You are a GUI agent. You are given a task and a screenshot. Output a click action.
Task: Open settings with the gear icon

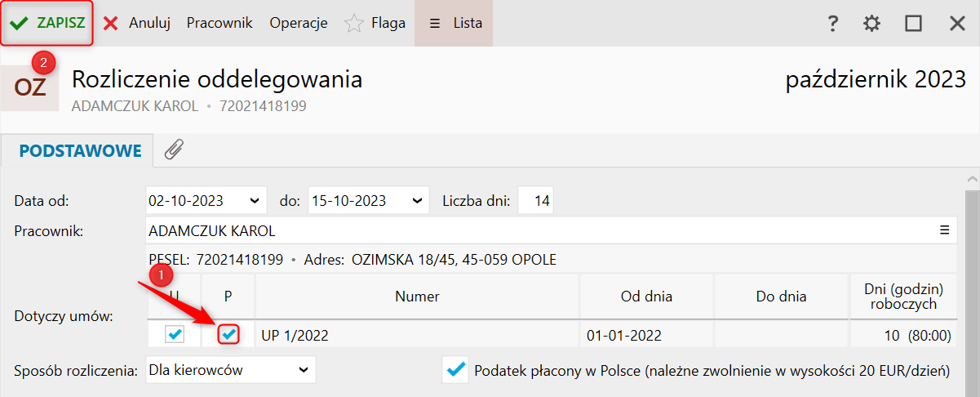coord(872,24)
